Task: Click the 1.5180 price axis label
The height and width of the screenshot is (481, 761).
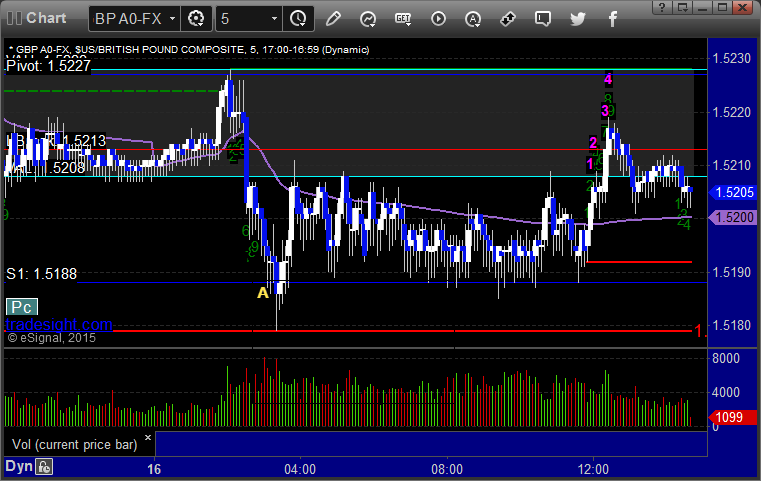Action: point(731,325)
